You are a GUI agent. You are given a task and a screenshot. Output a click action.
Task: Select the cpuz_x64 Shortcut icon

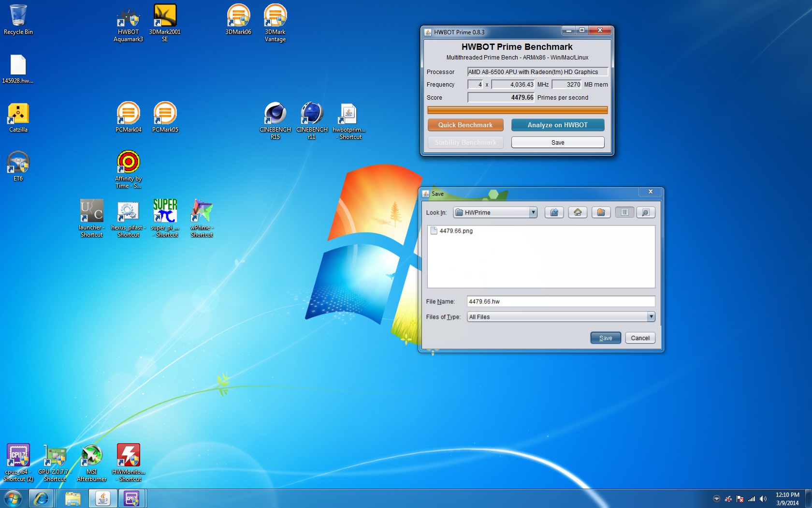tap(18, 463)
